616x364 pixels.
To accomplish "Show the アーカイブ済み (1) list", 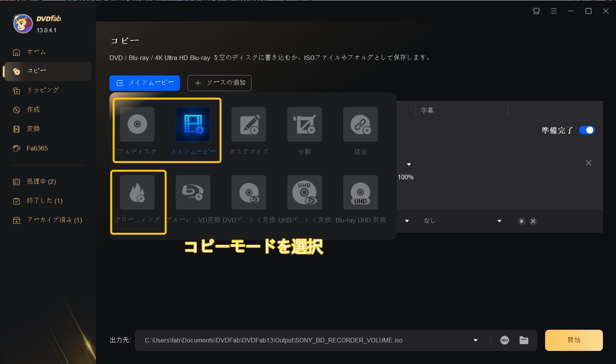I will (48, 220).
